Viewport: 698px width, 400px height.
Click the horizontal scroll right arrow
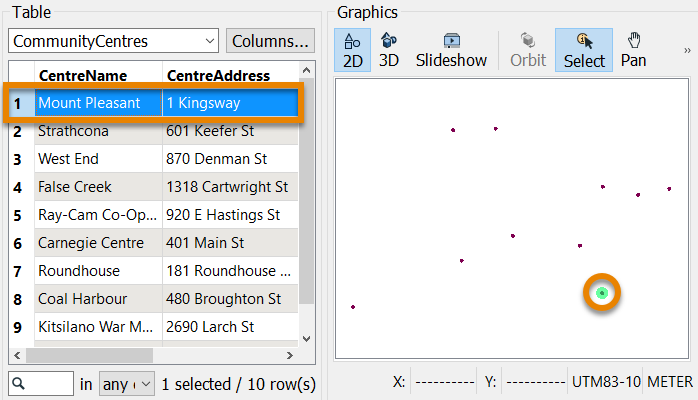(x=290, y=356)
